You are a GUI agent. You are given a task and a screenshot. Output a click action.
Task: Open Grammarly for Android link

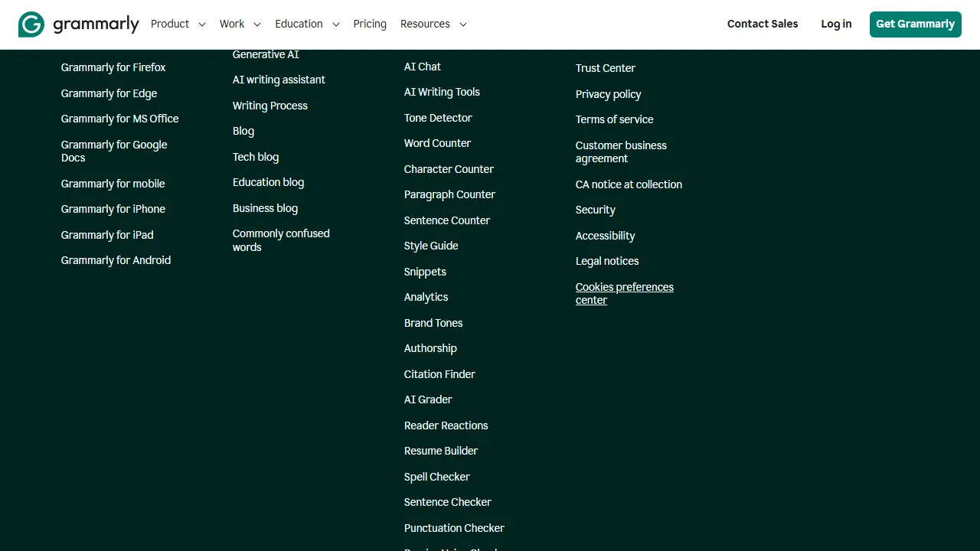click(116, 260)
